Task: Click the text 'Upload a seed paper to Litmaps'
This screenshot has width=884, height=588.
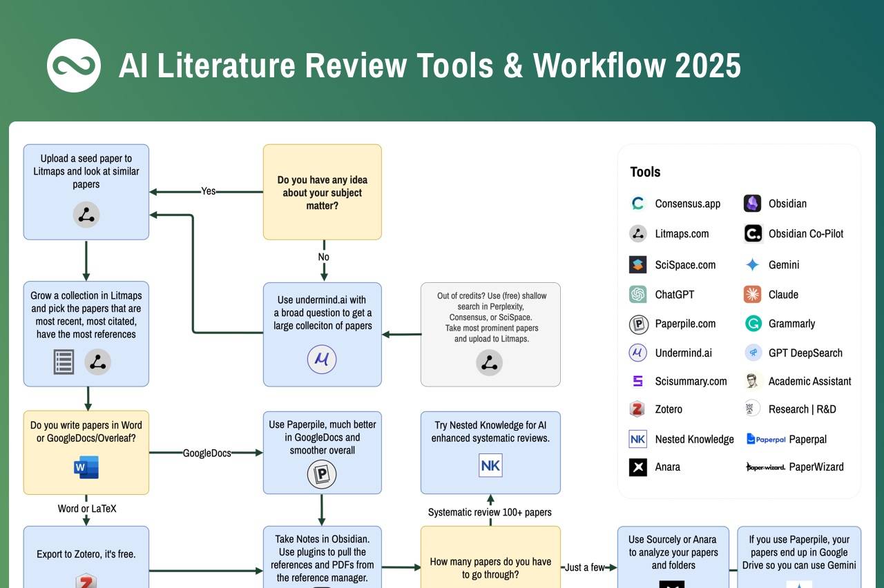Action: (86, 165)
